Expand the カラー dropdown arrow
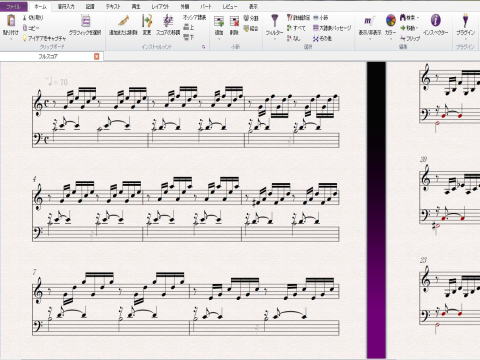Screen dimensions: 480x360 click(391, 39)
